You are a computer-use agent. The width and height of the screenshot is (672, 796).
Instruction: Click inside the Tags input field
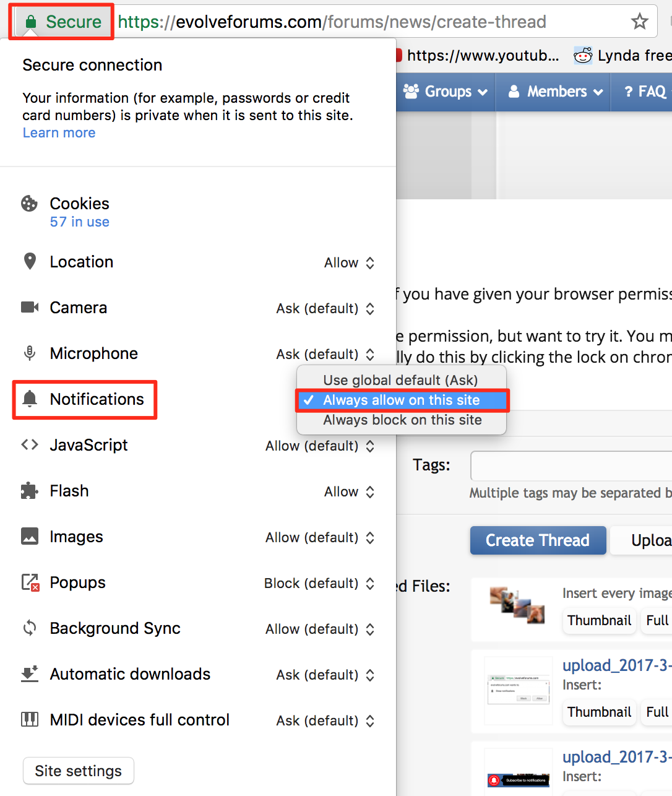tap(569, 465)
